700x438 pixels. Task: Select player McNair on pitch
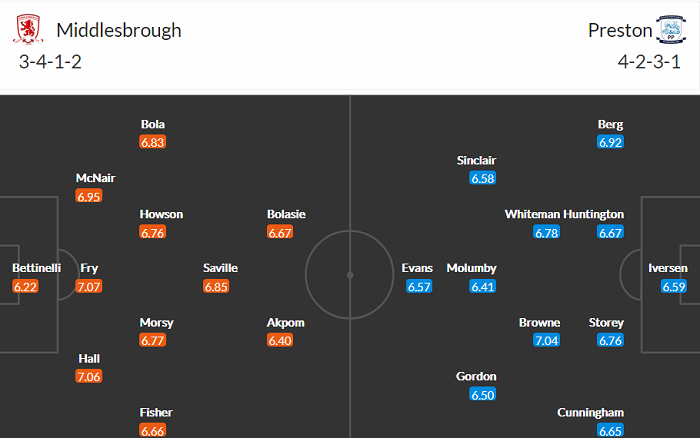click(95, 178)
